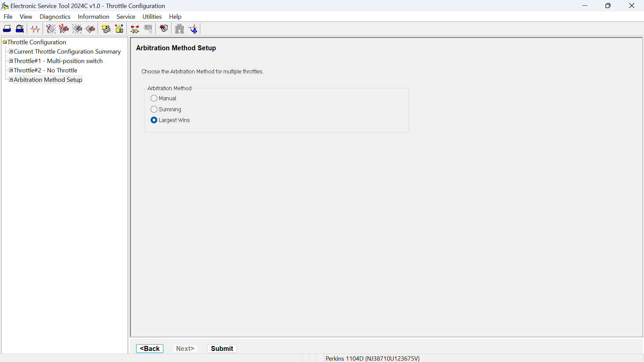Click the Arbitration Method Setup heading

[x=176, y=48]
